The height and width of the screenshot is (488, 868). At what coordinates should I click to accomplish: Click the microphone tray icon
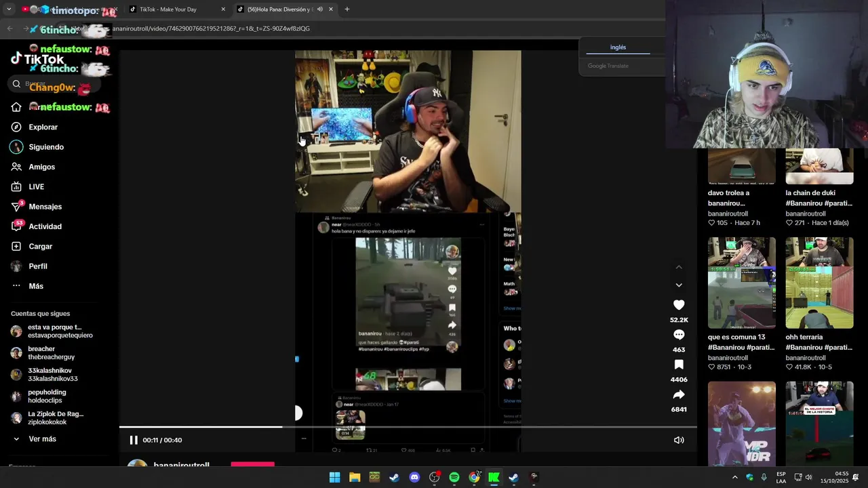click(764, 477)
